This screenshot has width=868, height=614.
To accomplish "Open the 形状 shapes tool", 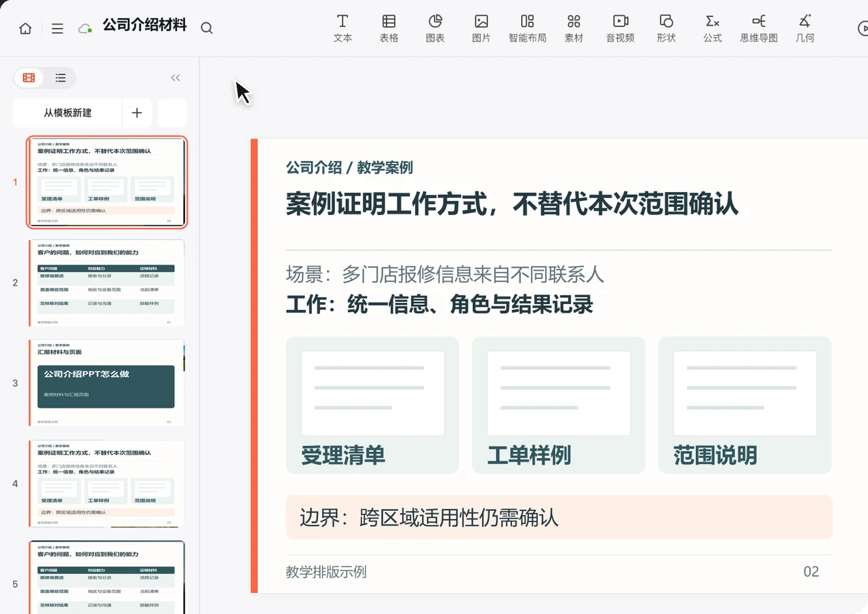I will click(x=667, y=28).
